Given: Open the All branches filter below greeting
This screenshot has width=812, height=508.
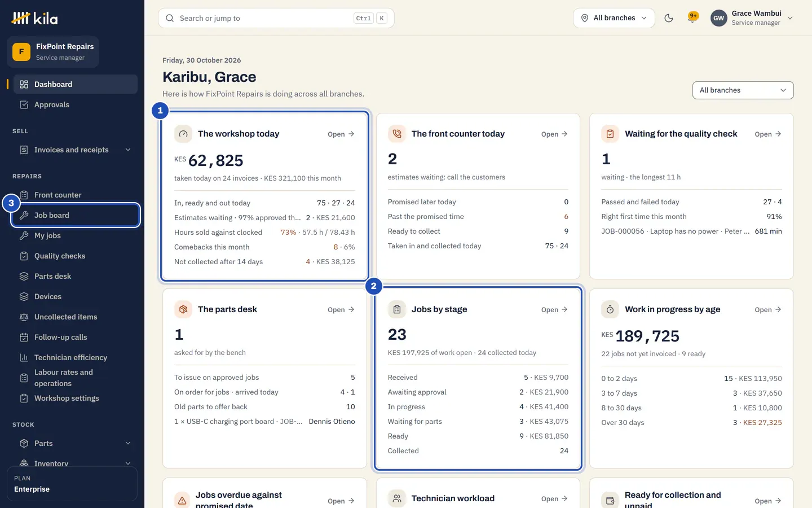Looking at the screenshot, I should click(x=743, y=90).
